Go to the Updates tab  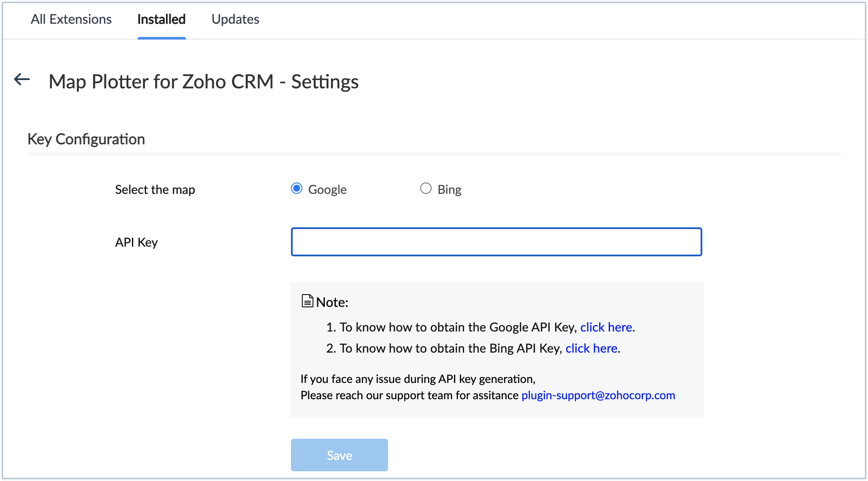tap(235, 19)
